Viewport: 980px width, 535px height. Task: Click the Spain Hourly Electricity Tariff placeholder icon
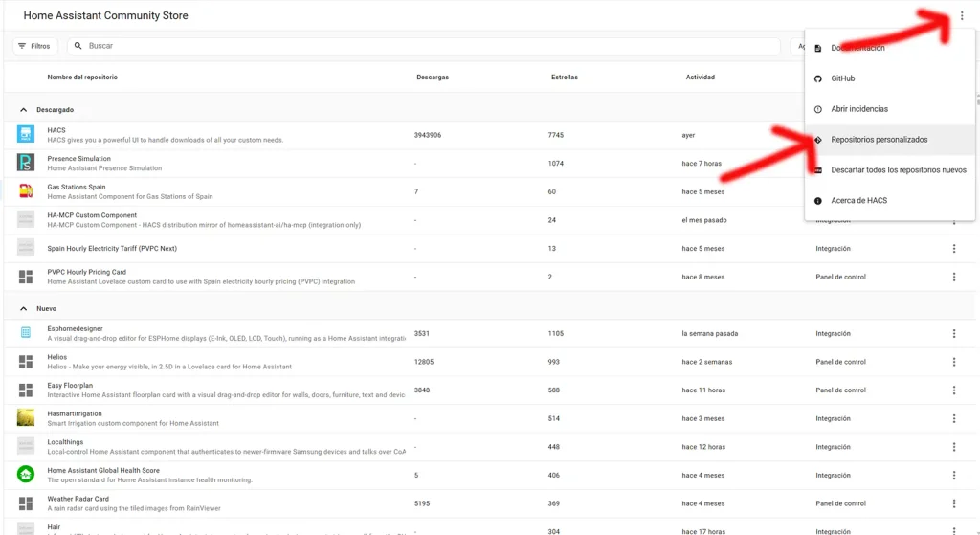tap(26, 248)
